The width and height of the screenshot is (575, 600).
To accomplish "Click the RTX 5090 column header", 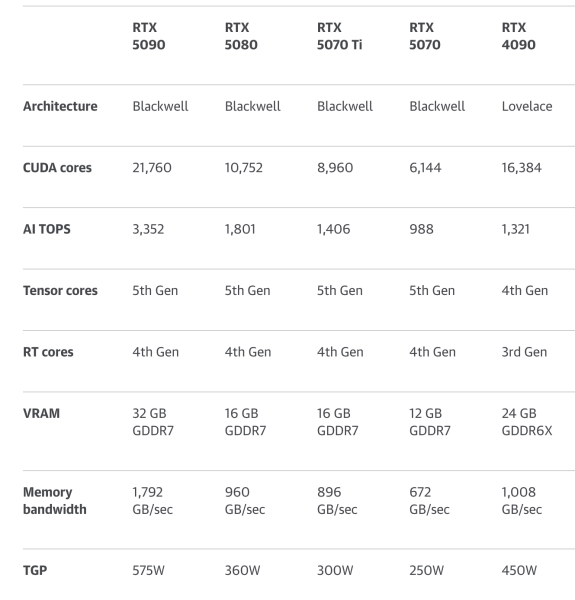I will click(x=149, y=36).
